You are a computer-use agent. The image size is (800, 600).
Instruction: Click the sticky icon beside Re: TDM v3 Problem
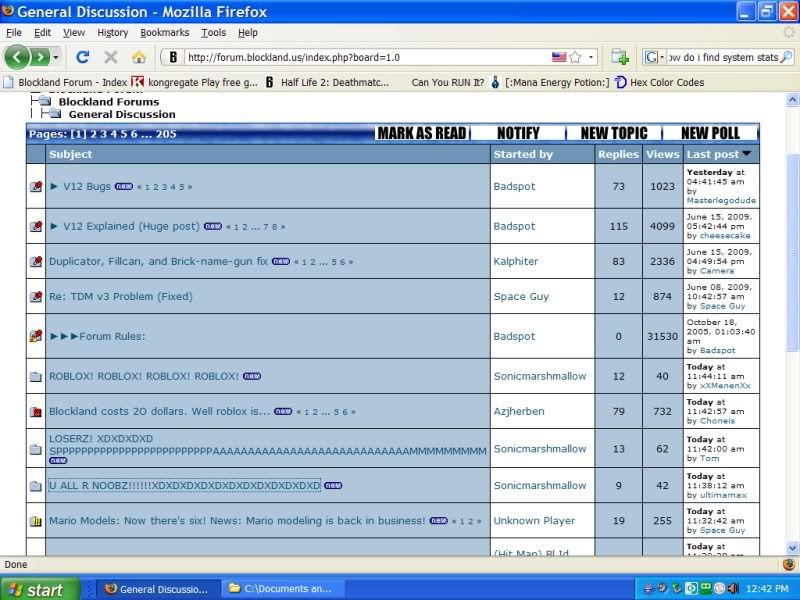[36, 296]
